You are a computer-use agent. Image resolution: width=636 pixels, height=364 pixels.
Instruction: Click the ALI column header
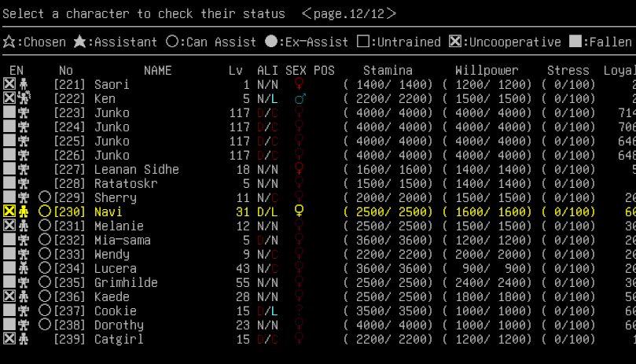point(267,70)
